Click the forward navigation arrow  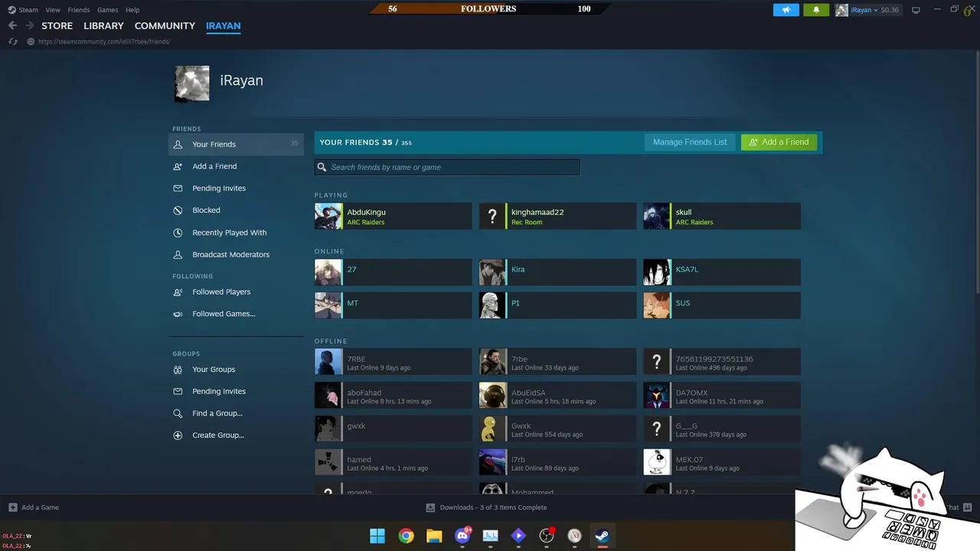click(29, 25)
